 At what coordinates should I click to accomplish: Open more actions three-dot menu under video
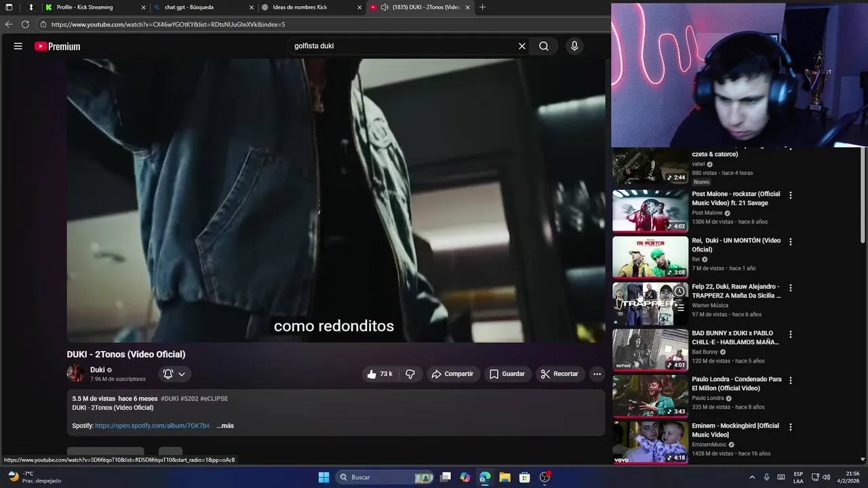597,374
